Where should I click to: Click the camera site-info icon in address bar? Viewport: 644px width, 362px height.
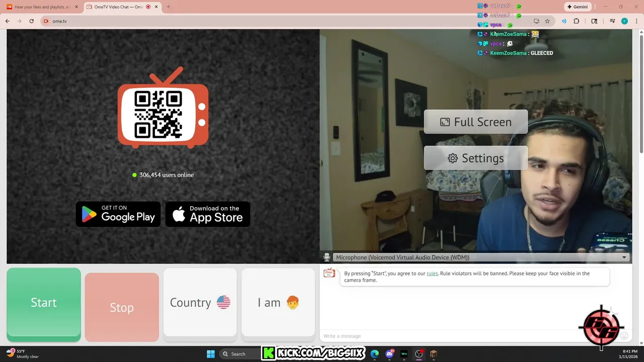(x=46, y=21)
